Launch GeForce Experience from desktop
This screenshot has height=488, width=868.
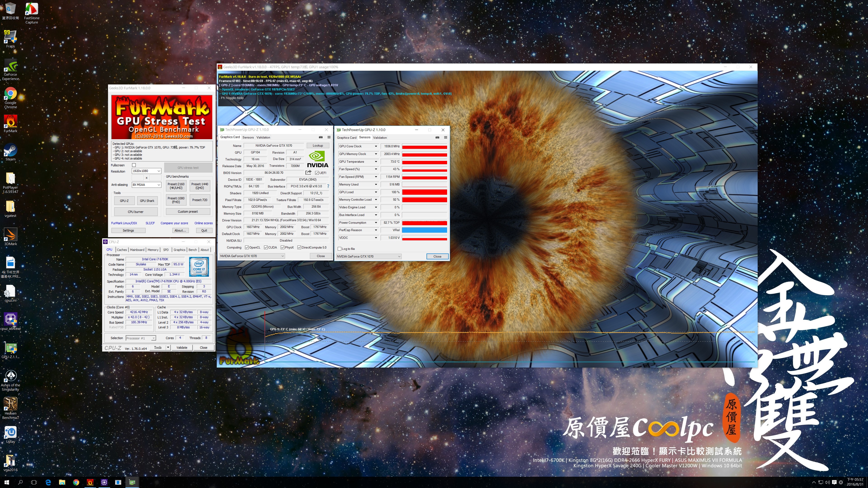[10, 70]
